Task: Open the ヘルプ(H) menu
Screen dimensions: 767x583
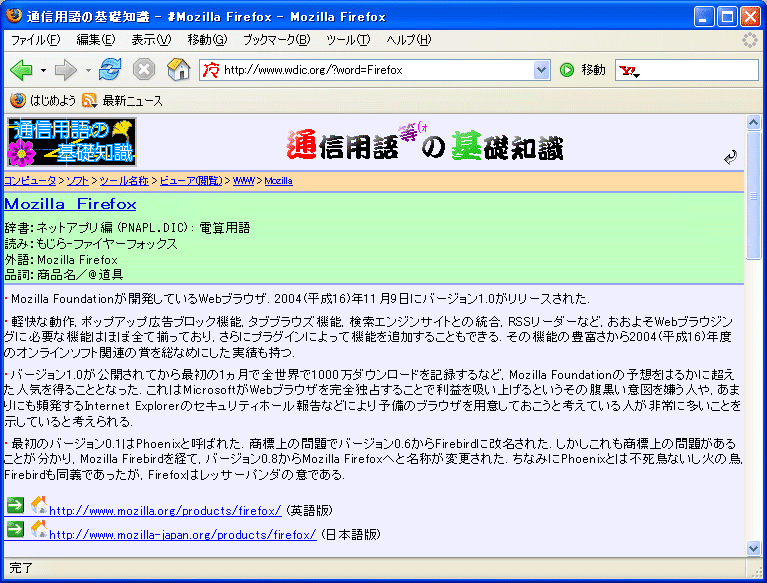Action: coord(408,40)
